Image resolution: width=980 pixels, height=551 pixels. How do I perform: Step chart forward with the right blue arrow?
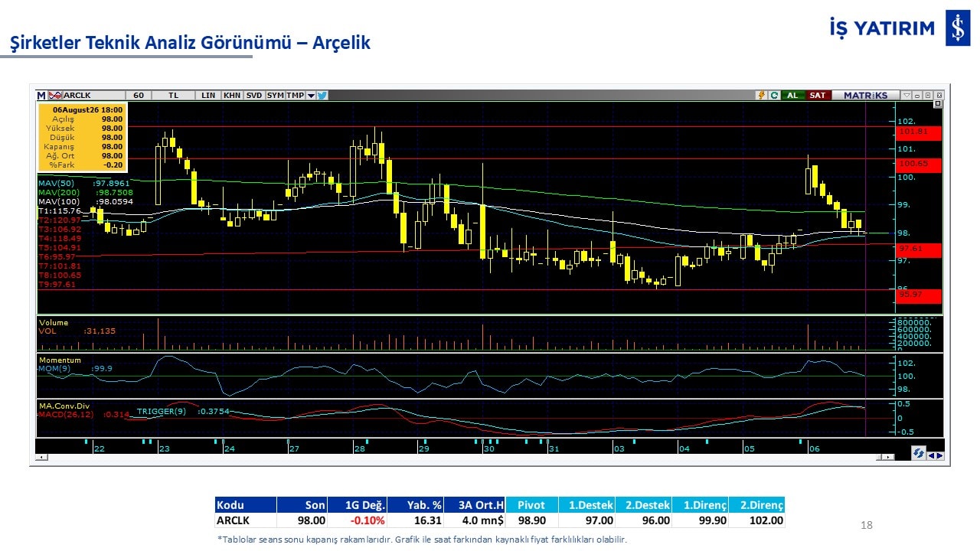click(939, 455)
